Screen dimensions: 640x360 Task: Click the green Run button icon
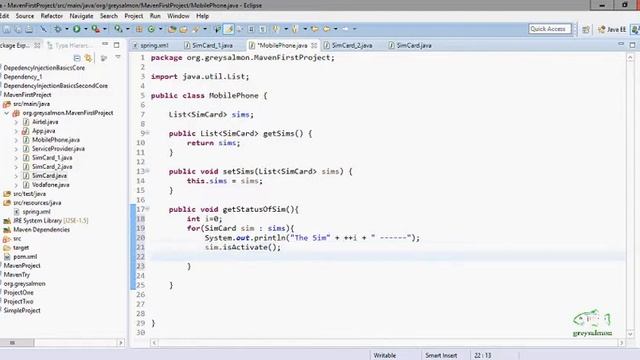(x=76, y=29)
